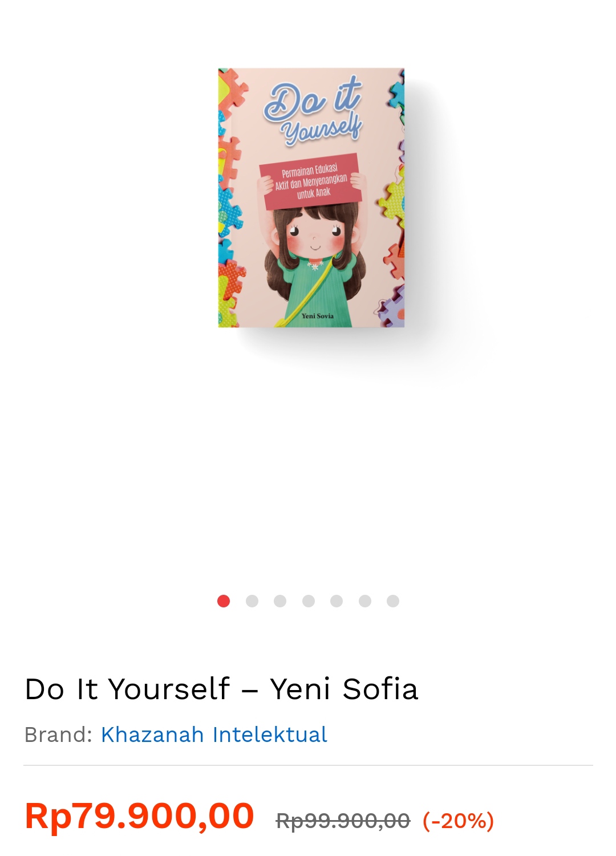This screenshot has width=616, height=856.
Task: Click the girl's face on the book cover
Action: tap(314, 235)
